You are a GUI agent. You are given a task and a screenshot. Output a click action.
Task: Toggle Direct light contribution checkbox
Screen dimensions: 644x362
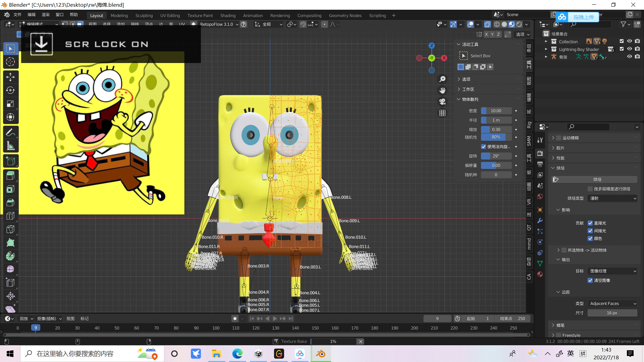click(590, 223)
